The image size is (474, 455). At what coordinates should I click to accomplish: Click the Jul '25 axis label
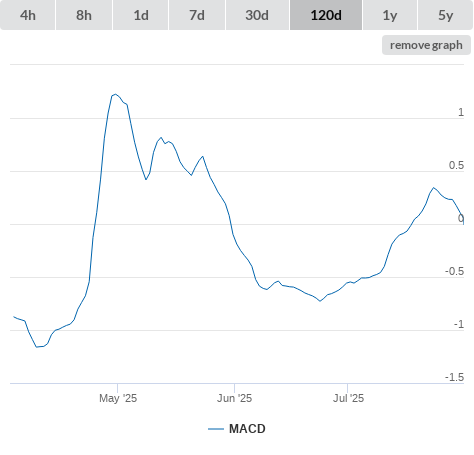348,398
